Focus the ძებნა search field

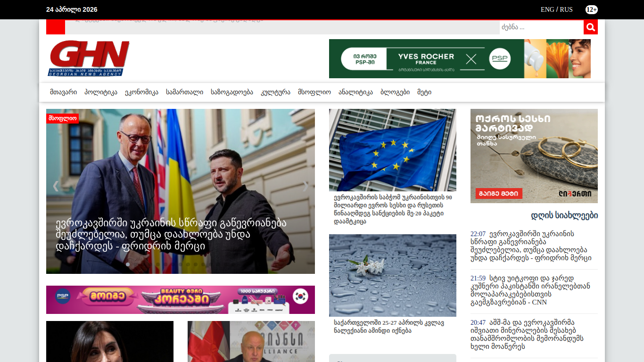click(x=542, y=27)
